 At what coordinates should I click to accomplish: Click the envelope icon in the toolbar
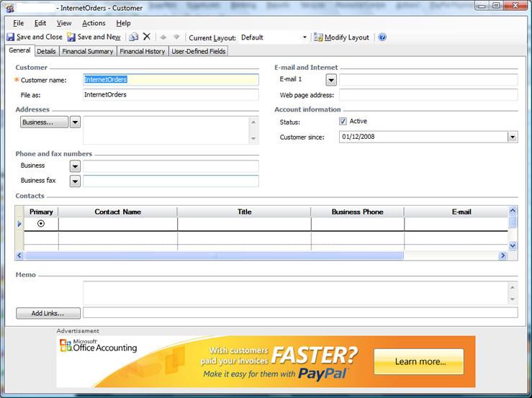click(x=134, y=37)
